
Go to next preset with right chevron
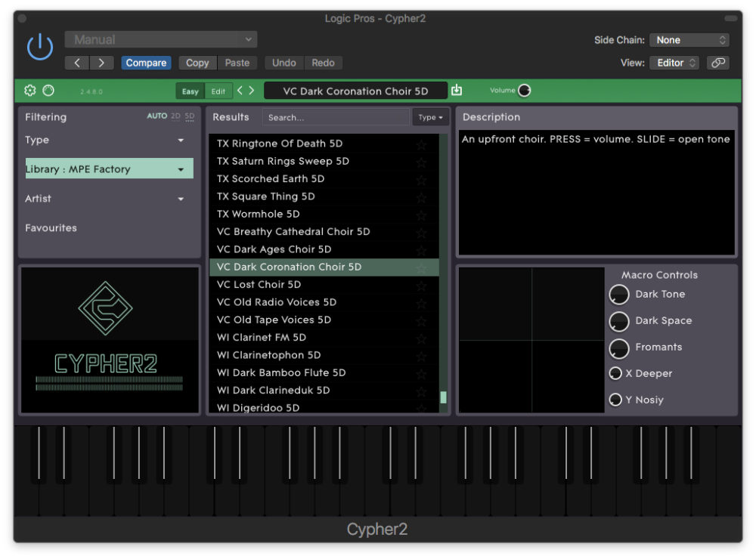[253, 91]
